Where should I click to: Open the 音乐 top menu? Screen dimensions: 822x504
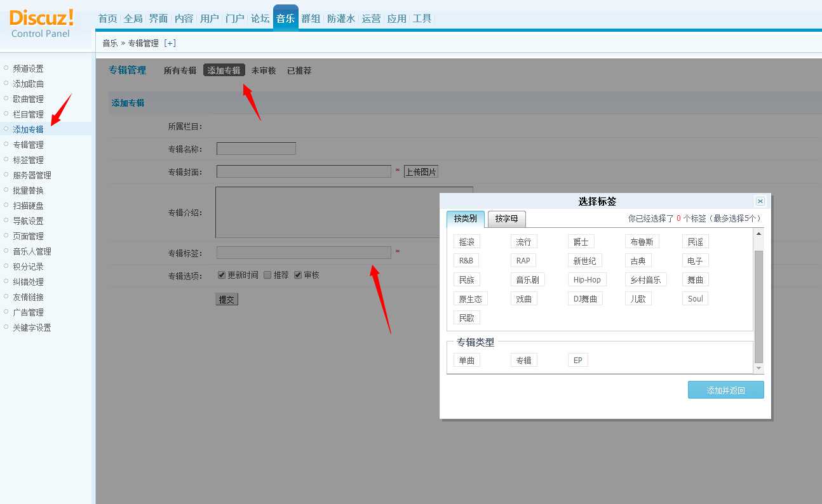(x=285, y=18)
